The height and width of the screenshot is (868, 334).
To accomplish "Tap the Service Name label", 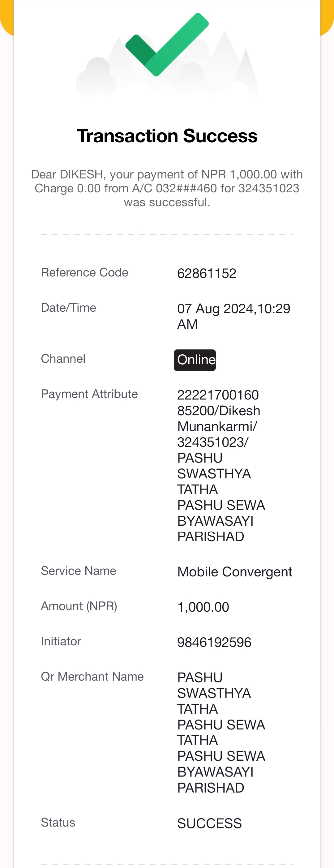I will coord(79,571).
